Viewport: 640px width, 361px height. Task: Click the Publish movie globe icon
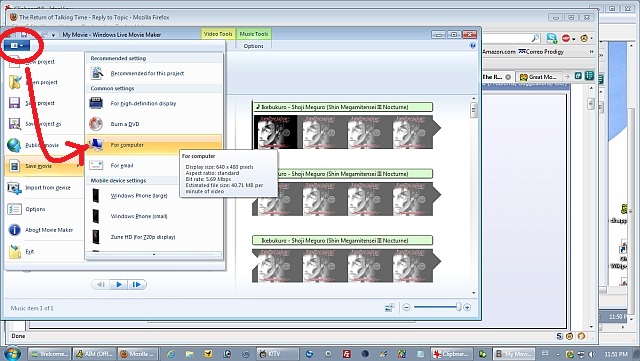pos(14,145)
